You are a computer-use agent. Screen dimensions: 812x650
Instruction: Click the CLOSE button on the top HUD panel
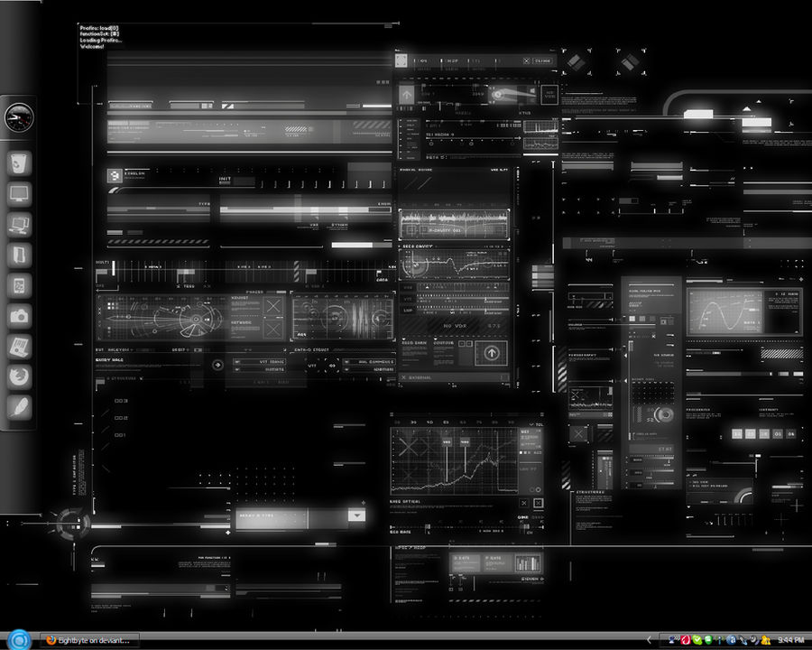click(542, 61)
